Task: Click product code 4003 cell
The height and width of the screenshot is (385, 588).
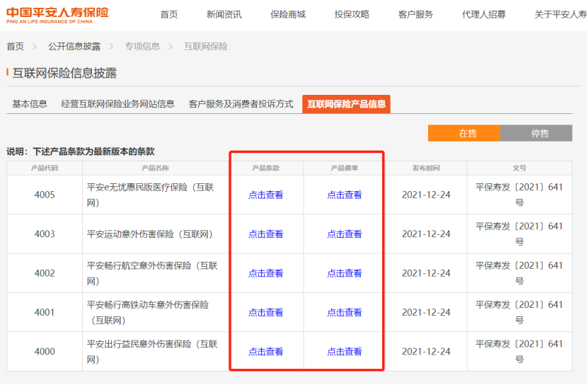Action: pyautogui.click(x=45, y=234)
